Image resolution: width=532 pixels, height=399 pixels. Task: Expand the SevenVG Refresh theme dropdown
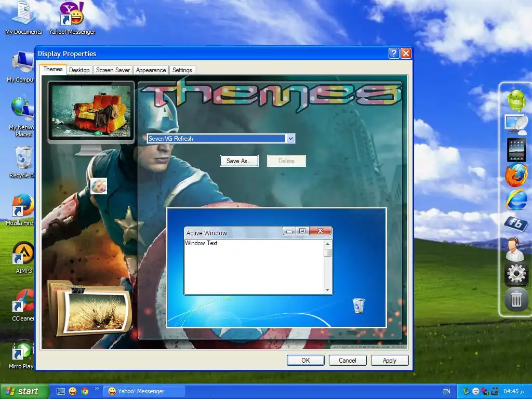pyautogui.click(x=290, y=138)
